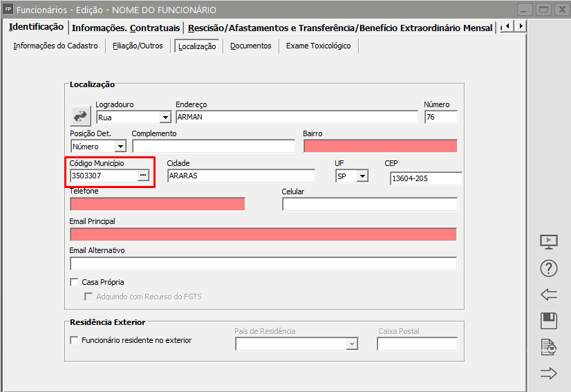Click the Email Principal input field
The image size is (571, 392).
point(263,234)
